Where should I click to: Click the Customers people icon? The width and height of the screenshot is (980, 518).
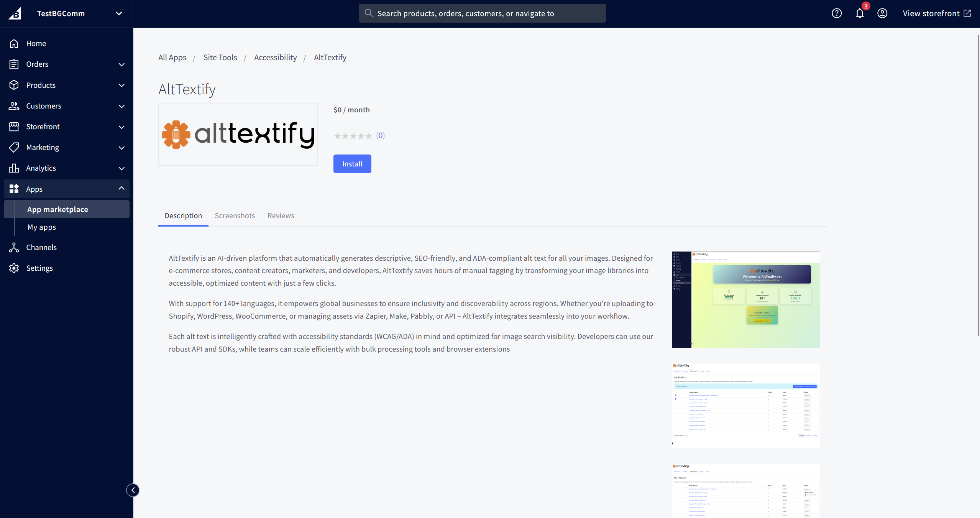(x=14, y=106)
